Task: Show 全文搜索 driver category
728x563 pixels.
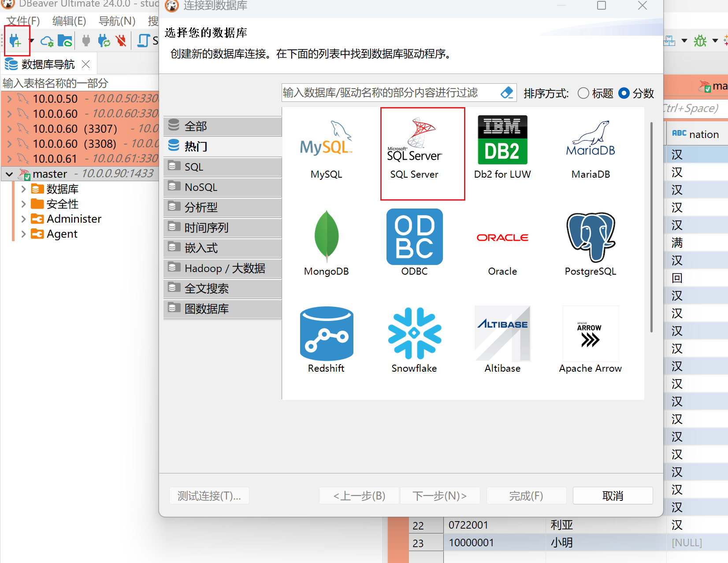Action: click(x=223, y=288)
